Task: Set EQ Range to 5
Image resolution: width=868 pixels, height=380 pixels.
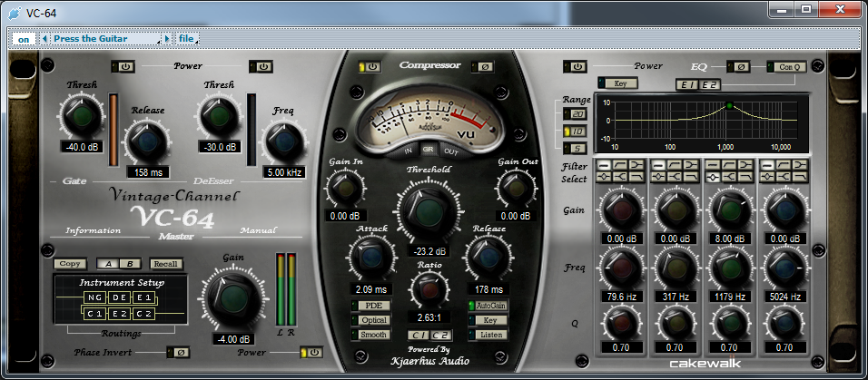Action: coord(575,148)
